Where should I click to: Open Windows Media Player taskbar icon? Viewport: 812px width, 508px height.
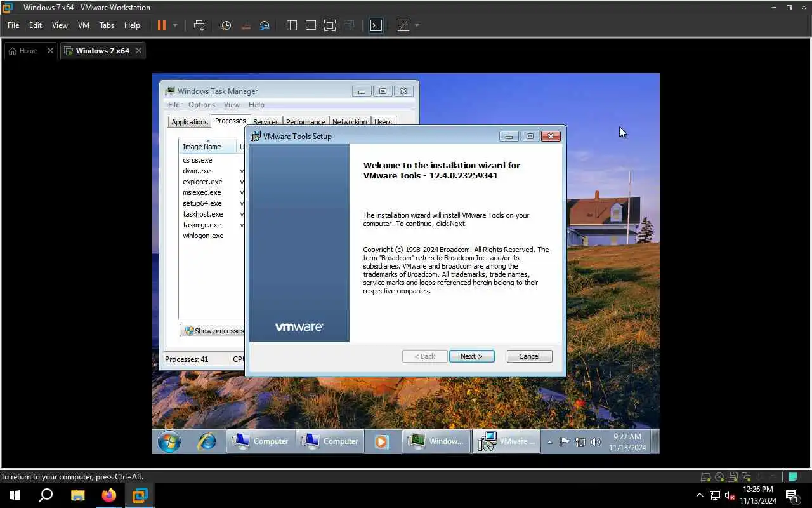(381, 441)
